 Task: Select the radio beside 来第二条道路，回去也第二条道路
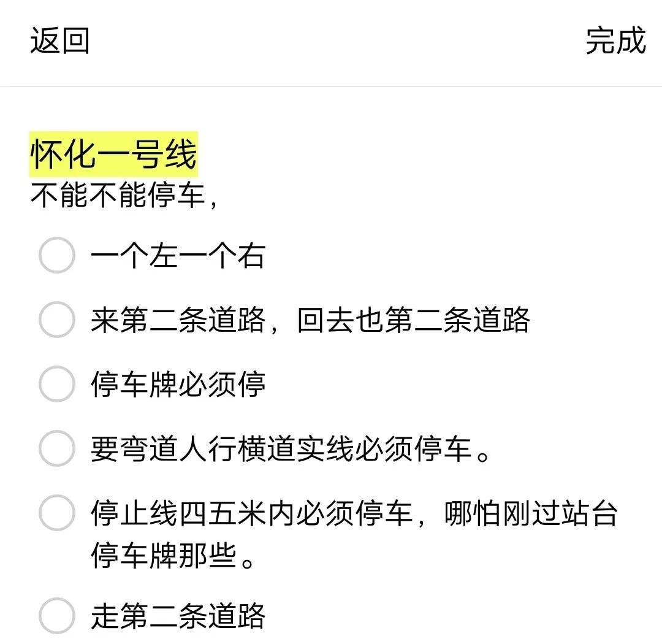56,320
